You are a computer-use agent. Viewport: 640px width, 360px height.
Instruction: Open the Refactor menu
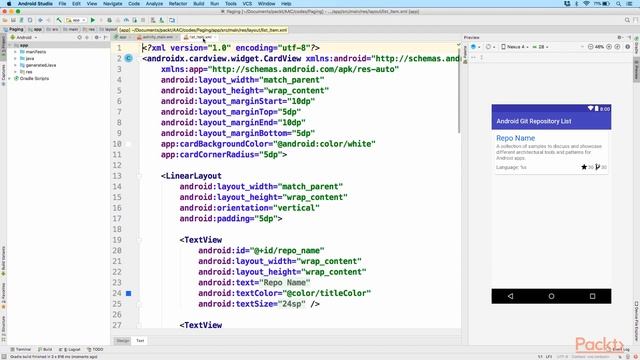click(x=178, y=4)
